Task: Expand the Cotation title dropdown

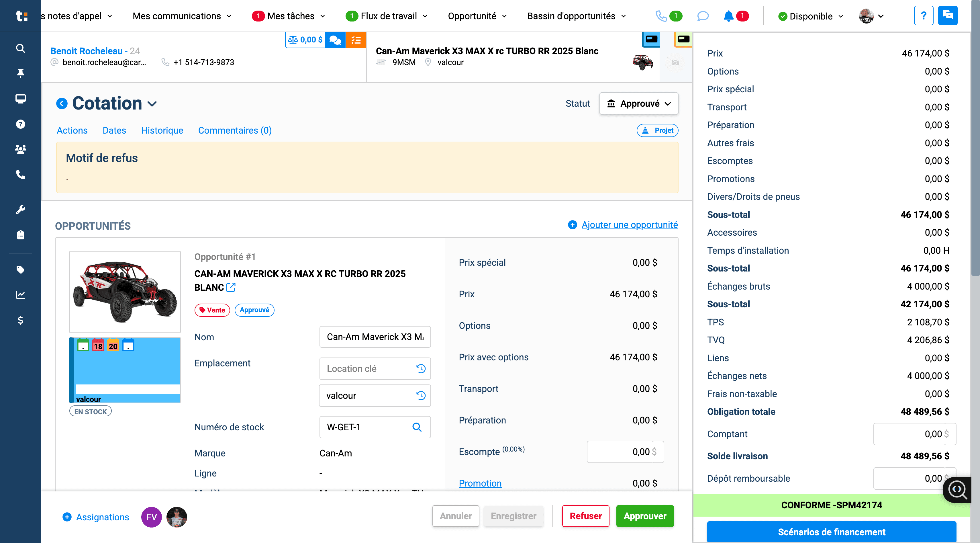Action: point(152,104)
